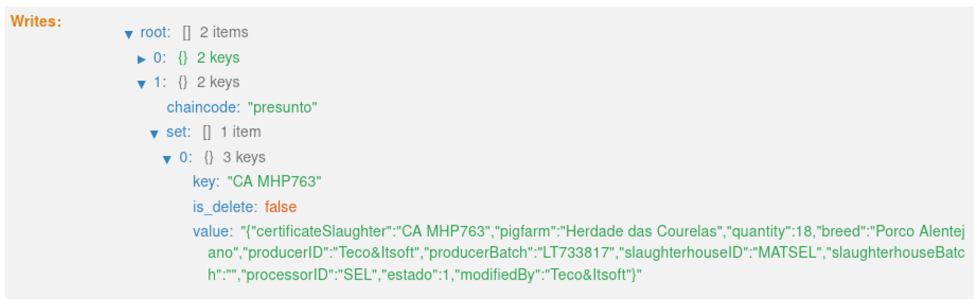
Task: Click the green braces icon of item 0
Action: [183, 58]
